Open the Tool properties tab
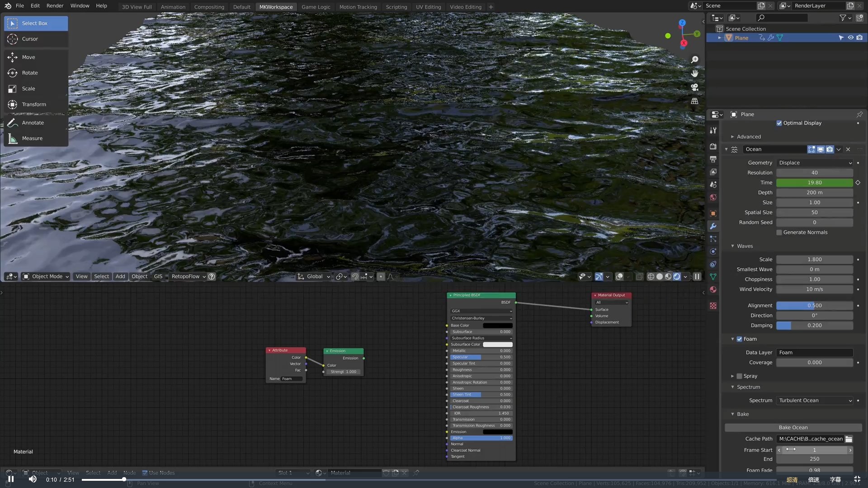Image resolution: width=868 pixels, height=488 pixels. [x=713, y=130]
